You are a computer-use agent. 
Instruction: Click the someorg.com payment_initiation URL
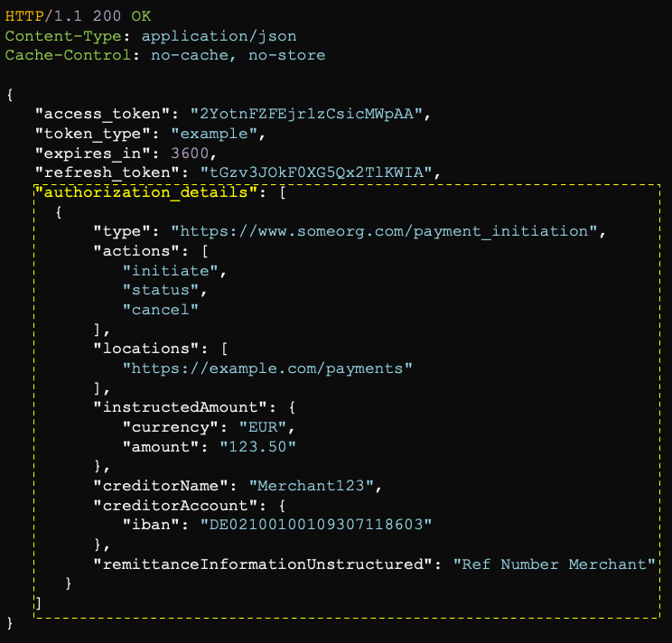384,231
